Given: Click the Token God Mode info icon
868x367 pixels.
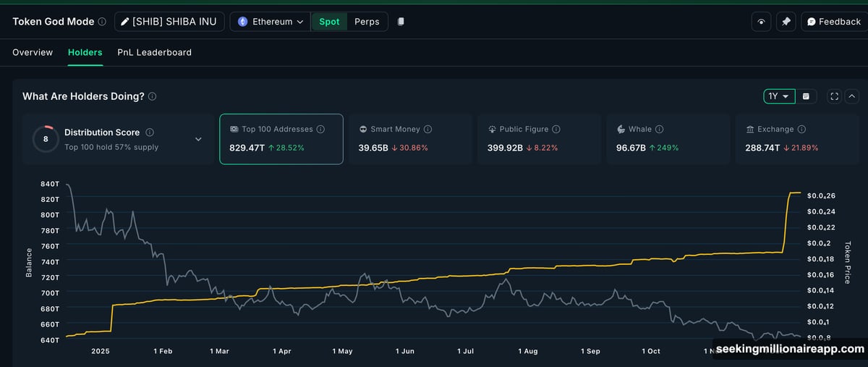Looking at the screenshot, I should (x=102, y=22).
